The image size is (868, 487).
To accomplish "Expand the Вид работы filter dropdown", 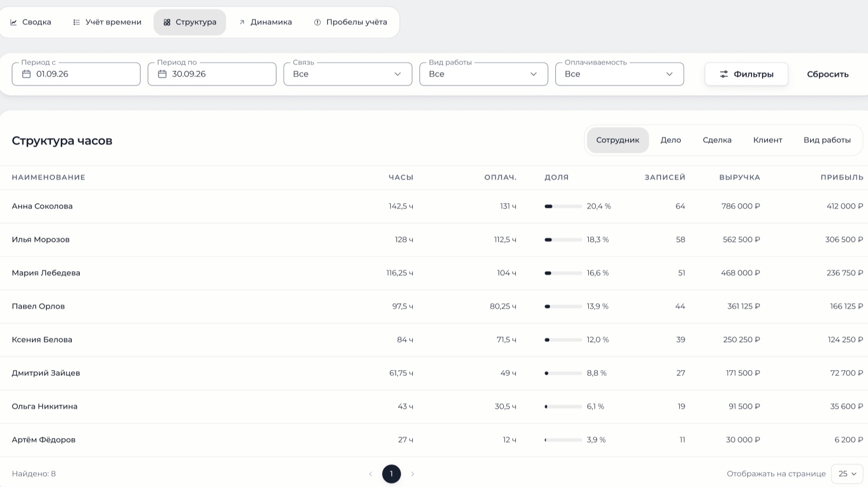I will click(x=483, y=74).
